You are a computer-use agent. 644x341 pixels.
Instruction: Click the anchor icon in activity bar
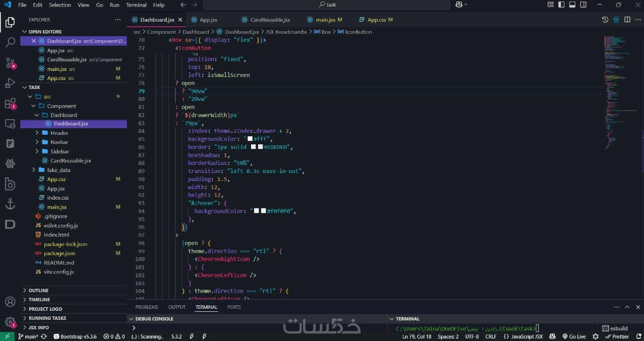(10, 204)
